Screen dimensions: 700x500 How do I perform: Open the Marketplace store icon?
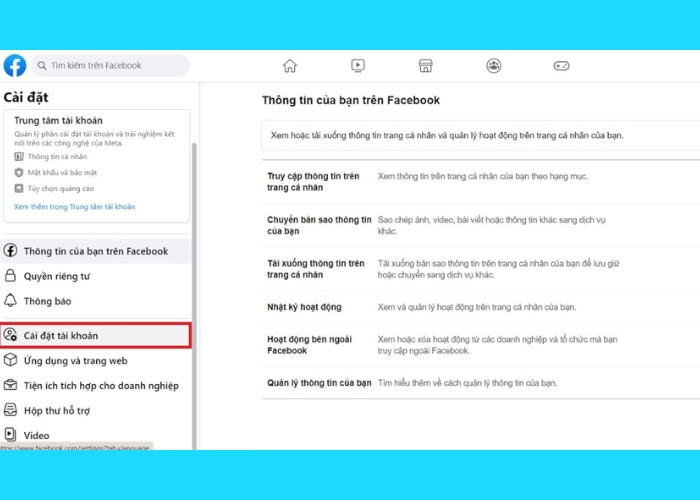pyautogui.click(x=425, y=66)
